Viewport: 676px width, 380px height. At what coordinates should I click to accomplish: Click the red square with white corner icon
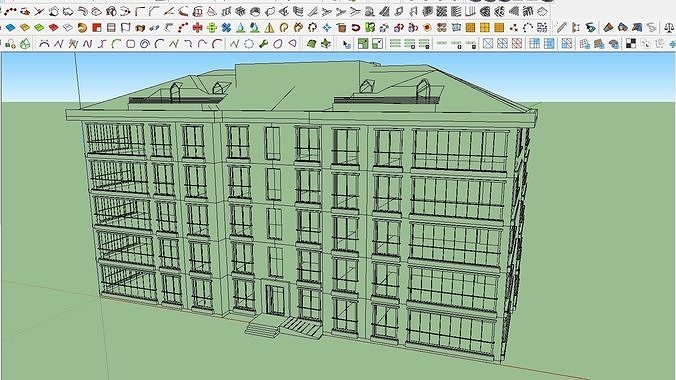(x=97, y=28)
